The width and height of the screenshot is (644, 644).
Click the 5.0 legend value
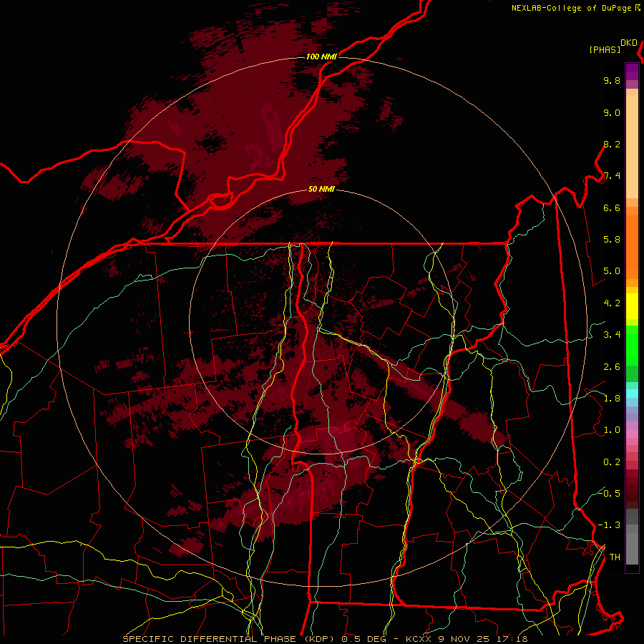click(612, 271)
